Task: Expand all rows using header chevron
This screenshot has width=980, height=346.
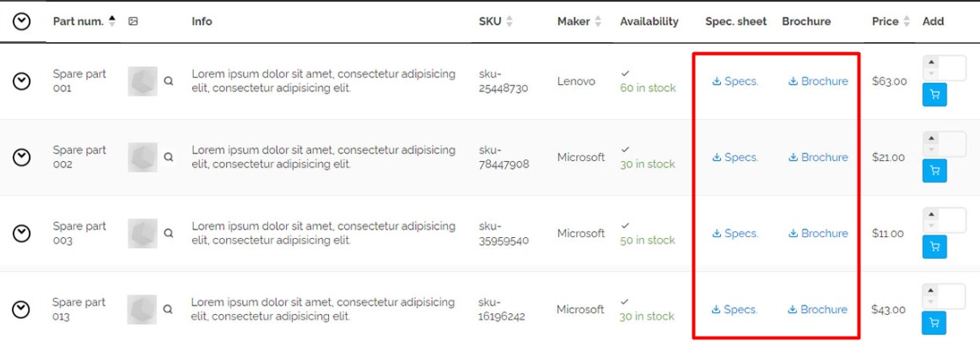Action: [x=22, y=22]
